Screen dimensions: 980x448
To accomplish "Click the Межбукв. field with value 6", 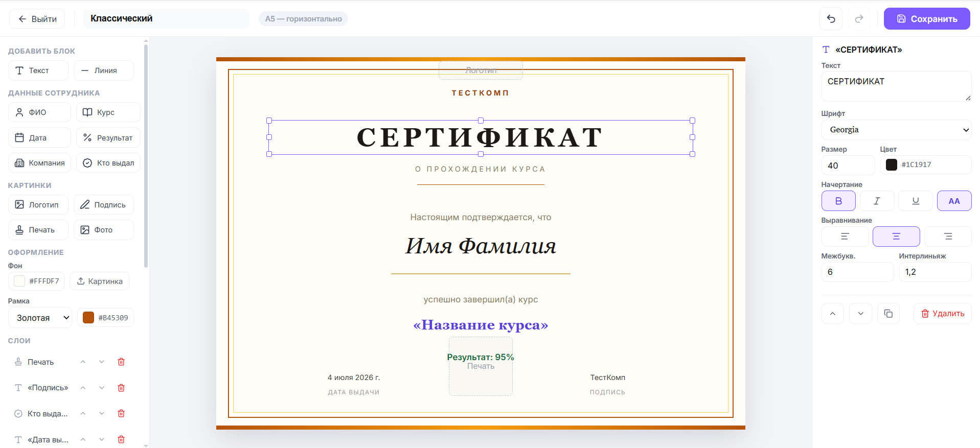I will (x=857, y=272).
